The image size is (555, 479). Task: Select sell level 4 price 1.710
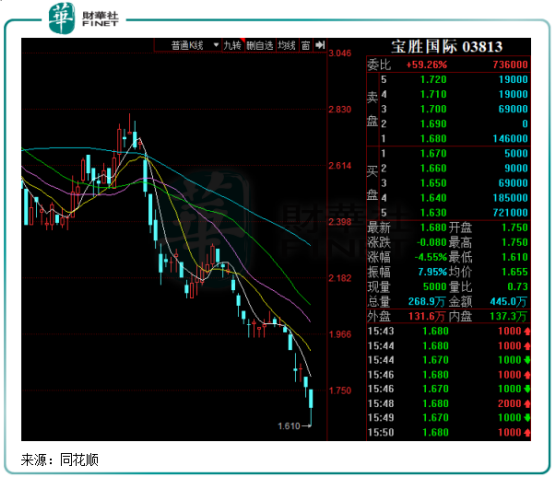pos(433,95)
